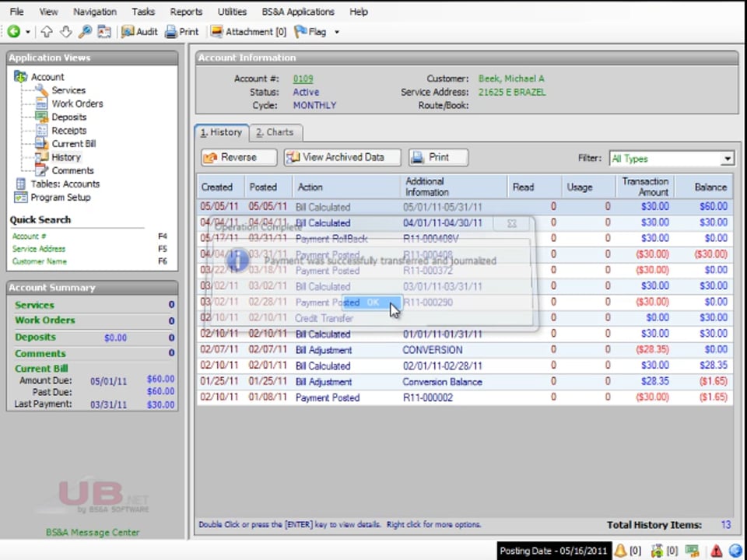Click the bell notification icon in status bar
Screen dimensions: 747x560
621,551
